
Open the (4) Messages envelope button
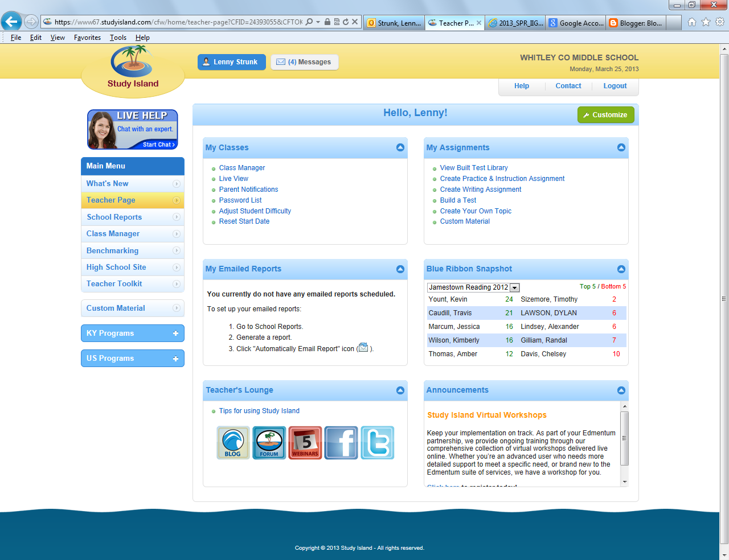pos(304,62)
